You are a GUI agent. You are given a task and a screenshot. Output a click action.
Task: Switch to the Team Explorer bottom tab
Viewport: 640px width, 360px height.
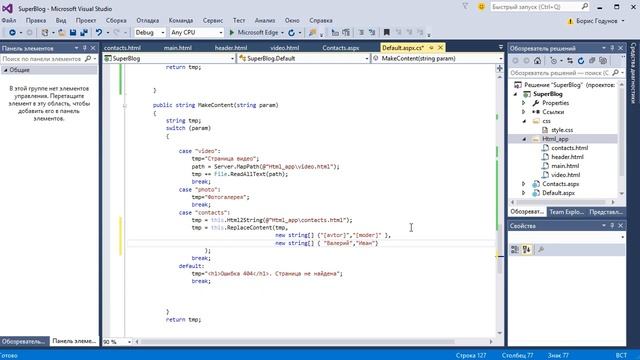pos(567,212)
